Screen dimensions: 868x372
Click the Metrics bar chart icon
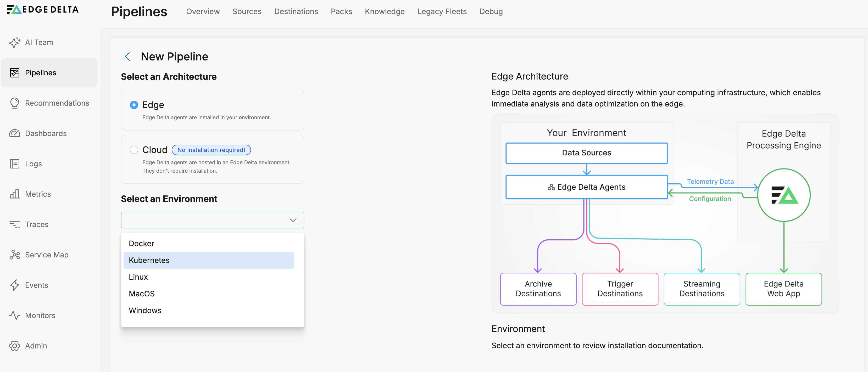pos(14,194)
